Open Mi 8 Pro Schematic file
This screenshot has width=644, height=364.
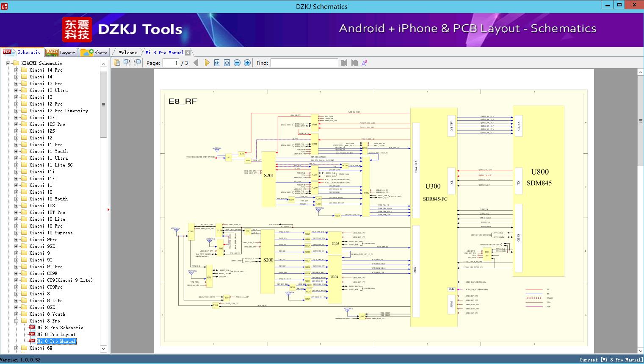pos(60,328)
